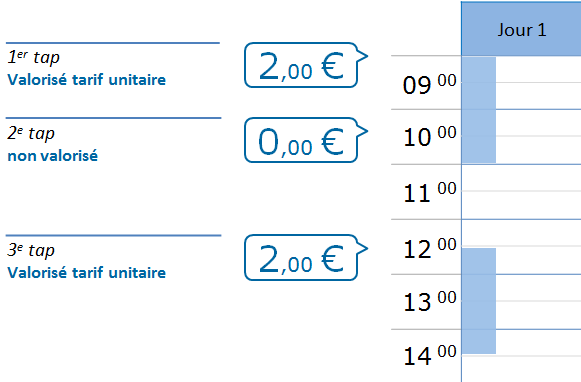Click the 1er tap heading
This screenshot has height=382, width=581.
(x=34, y=57)
